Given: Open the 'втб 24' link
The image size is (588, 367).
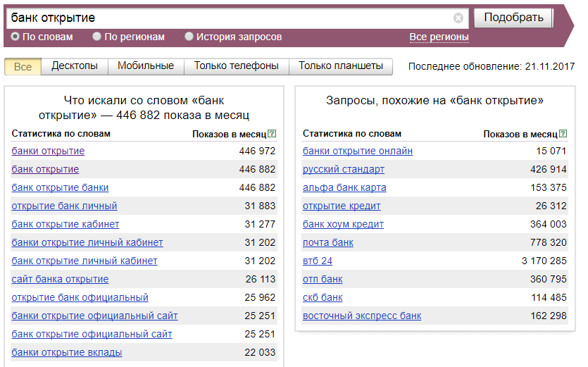Looking at the screenshot, I should coord(318,261).
